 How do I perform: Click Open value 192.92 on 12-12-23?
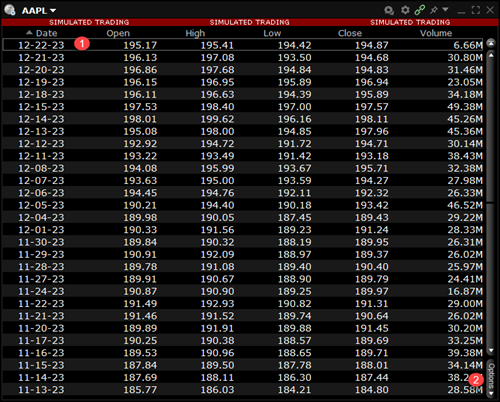[140, 144]
